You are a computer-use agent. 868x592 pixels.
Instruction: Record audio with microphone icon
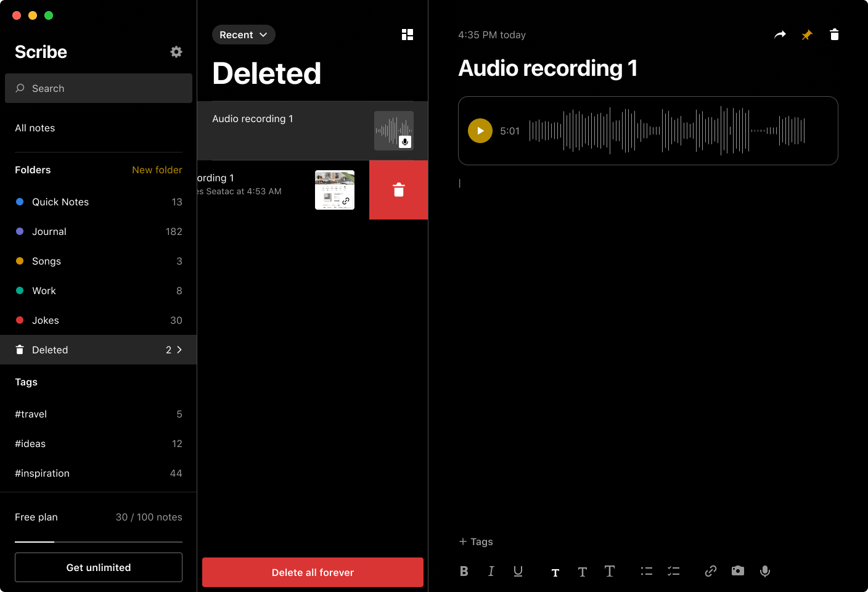coord(765,571)
